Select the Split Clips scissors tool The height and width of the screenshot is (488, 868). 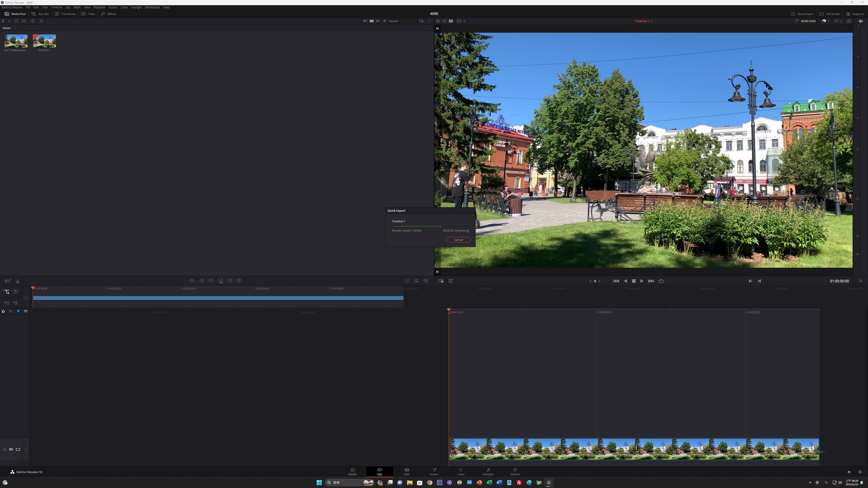[18, 281]
